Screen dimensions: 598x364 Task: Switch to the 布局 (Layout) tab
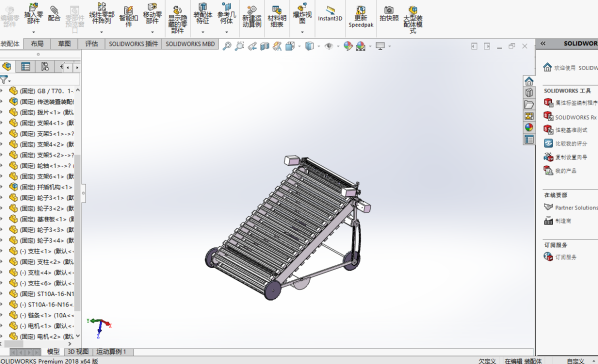(x=37, y=44)
